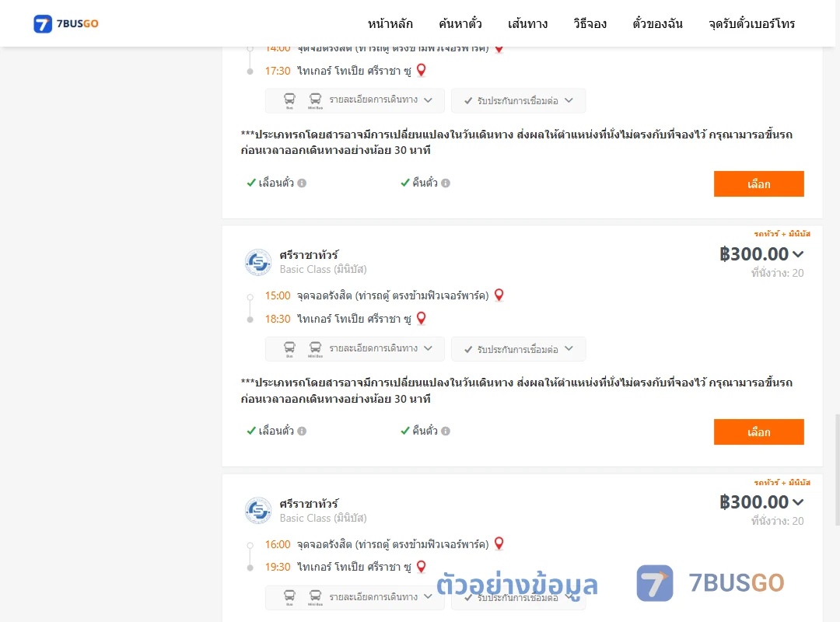Image resolution: width=840 pixels, height=622 pixels.
Task: Click Bus icon in 17:30 trip details
Action: (289, 100)
